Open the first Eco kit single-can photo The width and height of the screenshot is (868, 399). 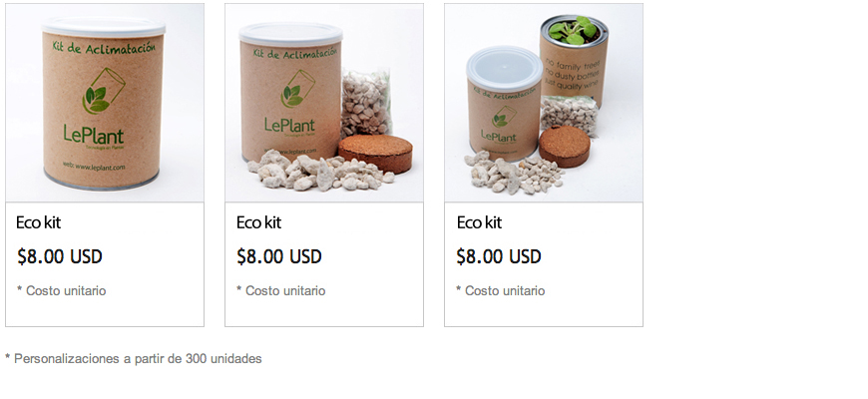coord(105,103)
